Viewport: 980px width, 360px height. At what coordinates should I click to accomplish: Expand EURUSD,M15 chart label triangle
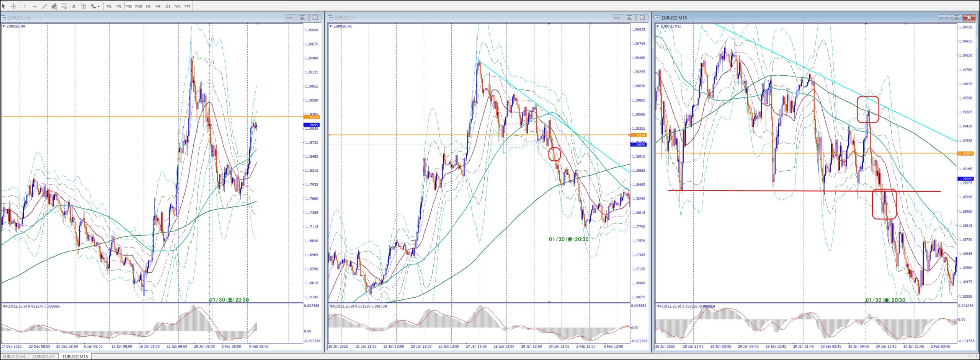click(x=658, y=26)
